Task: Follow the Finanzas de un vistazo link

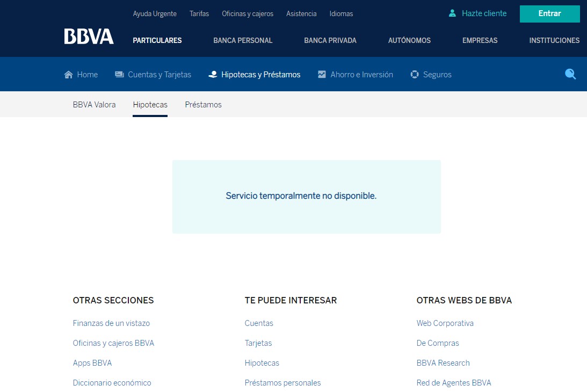Action: pos(111,323)
